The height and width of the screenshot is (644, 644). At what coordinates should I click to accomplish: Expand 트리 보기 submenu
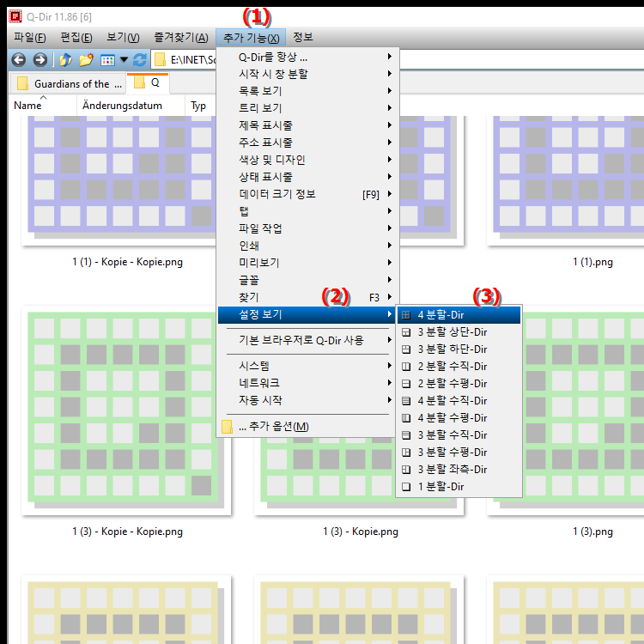[x=306, y=108]
